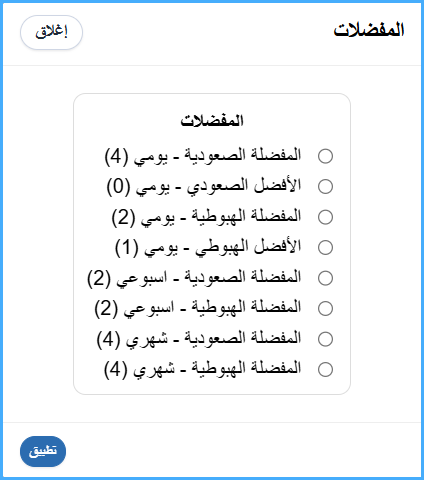Viewport: 424px width, 480px height.
Task: Select radio circle for المفضلة الصعودية - يومي
Action: click(x=325, y=156)
